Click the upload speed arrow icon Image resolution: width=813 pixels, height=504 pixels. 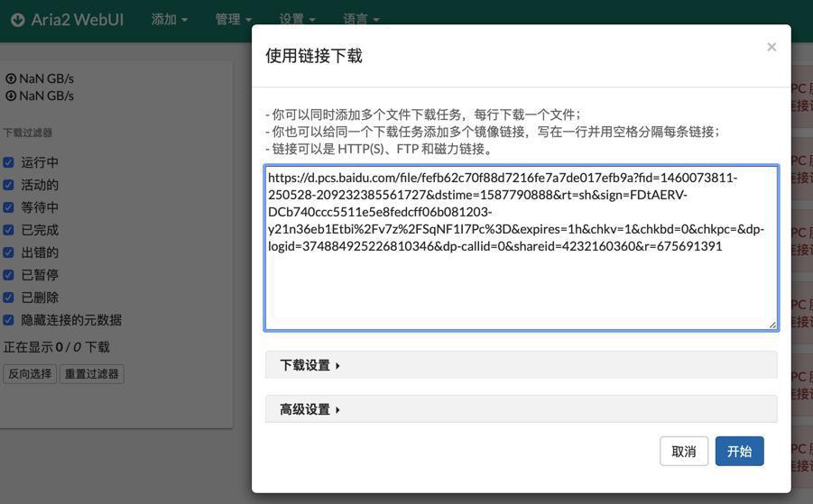[11, 78]
